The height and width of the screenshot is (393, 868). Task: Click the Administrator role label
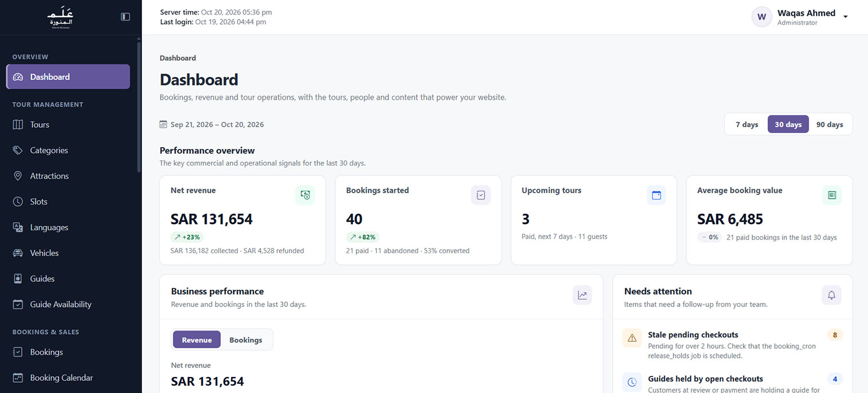tap(797, 23)
